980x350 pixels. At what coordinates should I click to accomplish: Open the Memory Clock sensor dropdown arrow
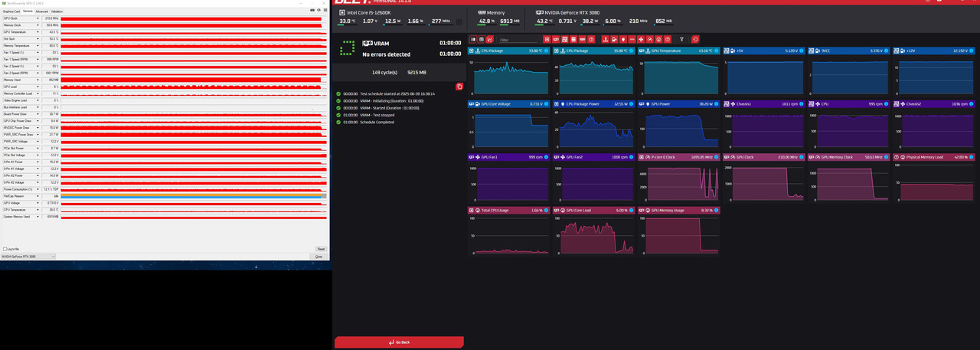[38, 25]
